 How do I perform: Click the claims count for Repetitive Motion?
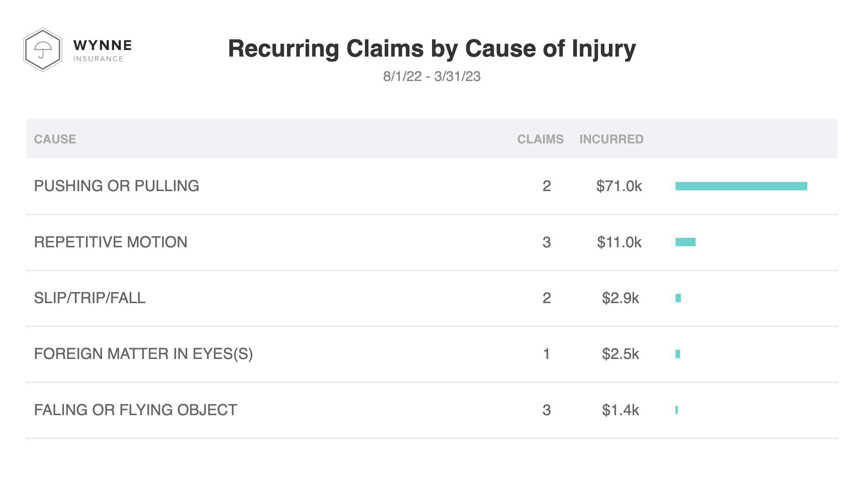point(546,242)
